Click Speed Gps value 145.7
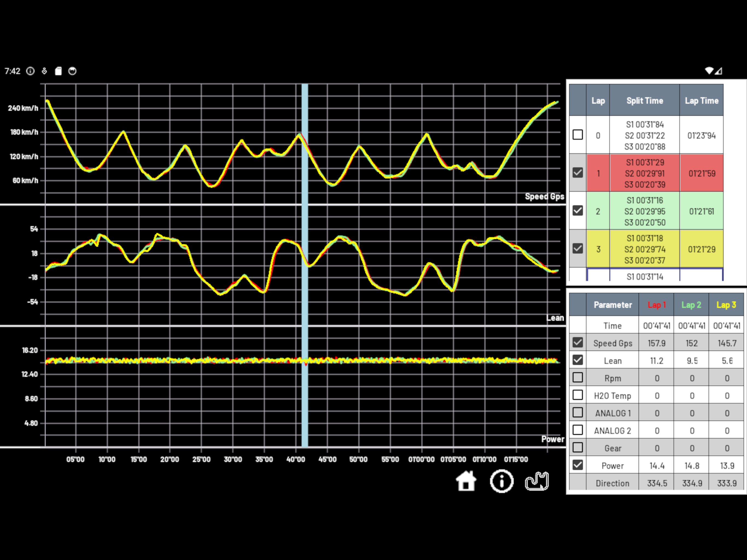The image size is (747, 560). click(727, 343)
